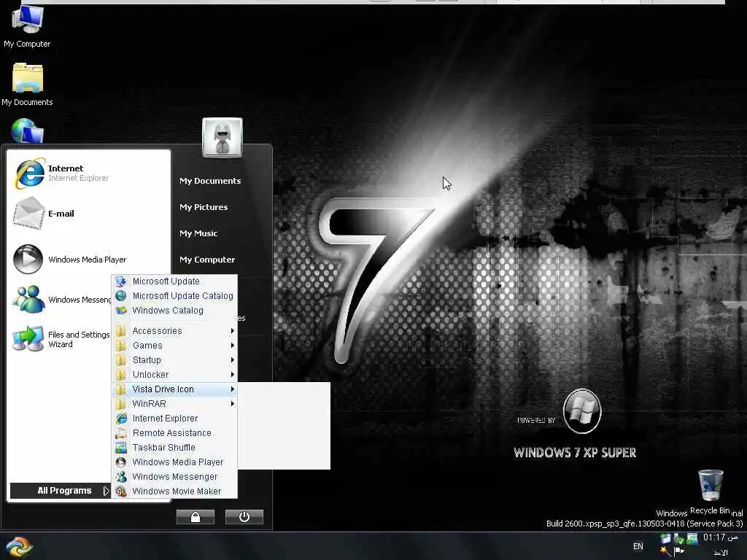
Task: Click the lock button in Start menu
Action: [x=196, y=517]
